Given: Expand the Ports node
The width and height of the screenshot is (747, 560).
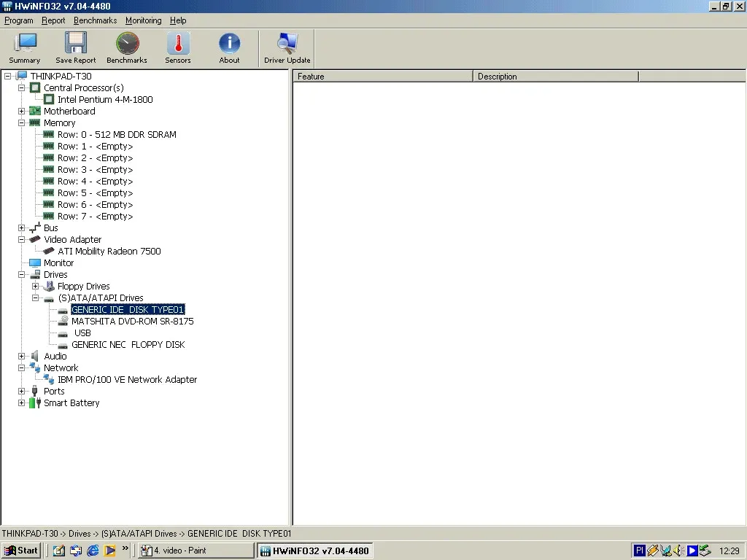Looking at the screenshot, I should (21, 391).
